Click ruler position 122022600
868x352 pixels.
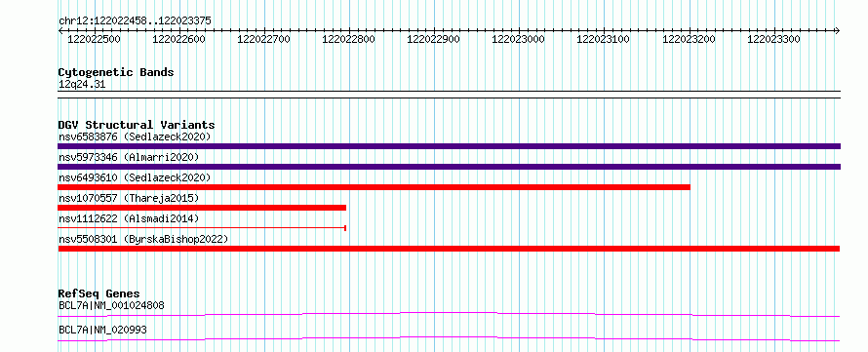click(x=178, y=39)
